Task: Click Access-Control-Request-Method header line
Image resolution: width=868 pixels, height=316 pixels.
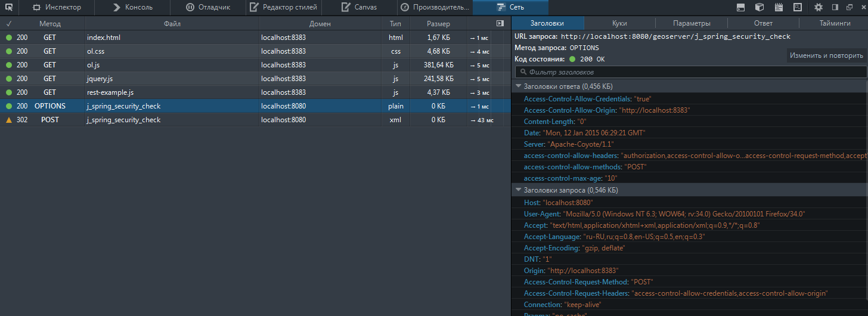Action: pyautogui.click(x=690, y=282)
